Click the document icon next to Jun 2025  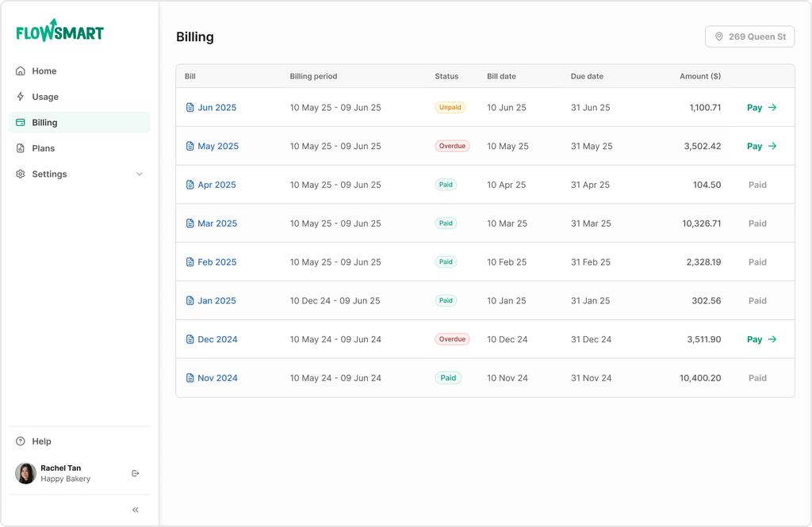[190, 108]
